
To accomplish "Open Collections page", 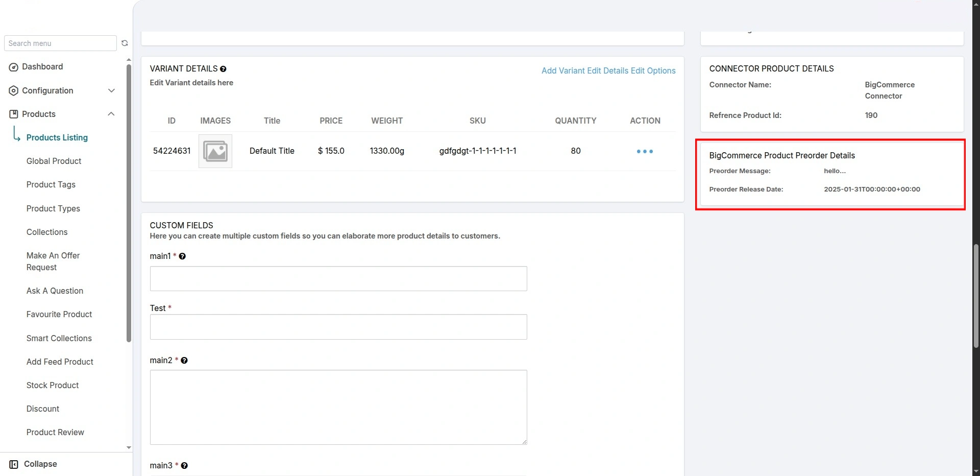I will tap(47, 232).
